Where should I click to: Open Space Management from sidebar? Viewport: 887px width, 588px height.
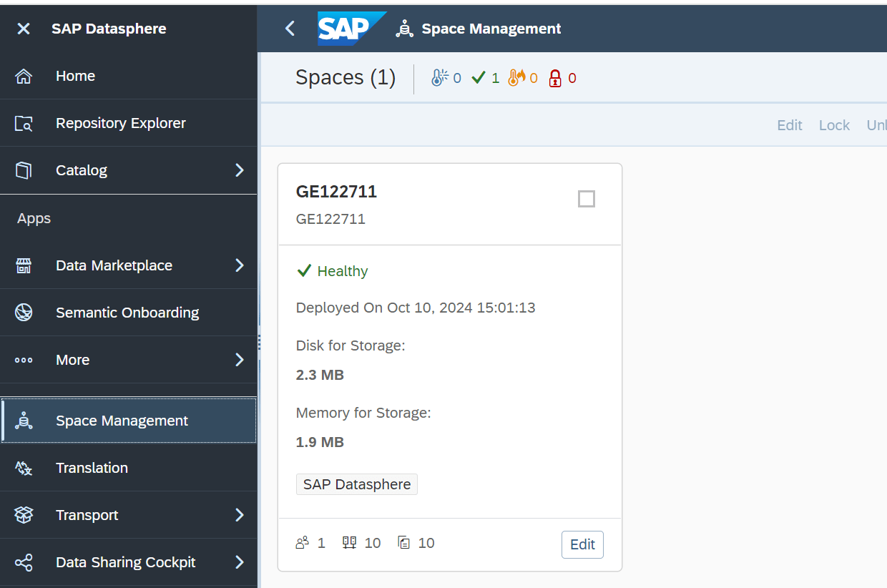122,420
